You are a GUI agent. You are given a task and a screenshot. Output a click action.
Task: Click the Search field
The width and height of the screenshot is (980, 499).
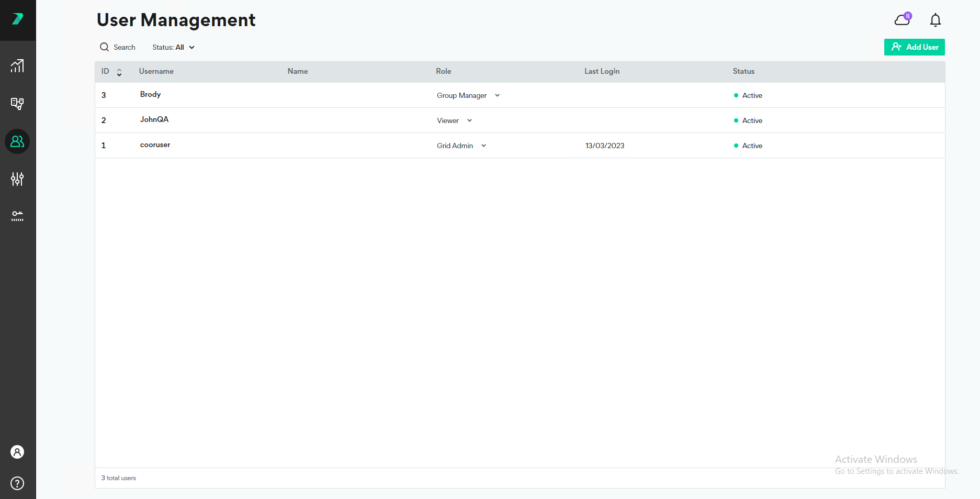(x=118, y=47)
